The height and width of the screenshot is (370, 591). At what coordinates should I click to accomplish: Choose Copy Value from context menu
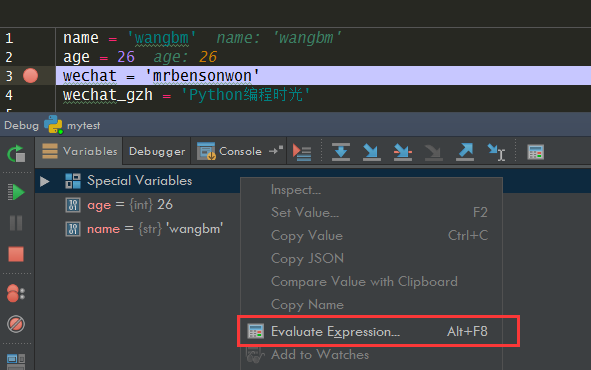coord(371,235)
